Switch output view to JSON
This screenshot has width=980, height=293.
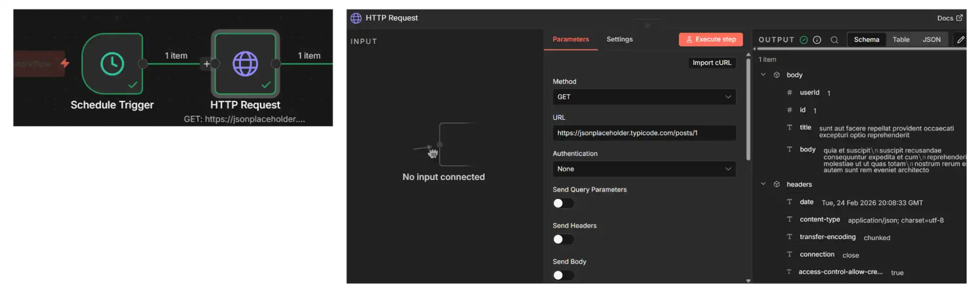point(931,39)
